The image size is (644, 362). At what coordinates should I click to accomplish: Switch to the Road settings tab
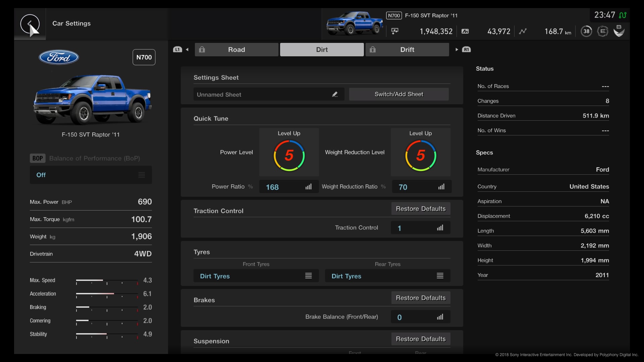coord(236,50)
